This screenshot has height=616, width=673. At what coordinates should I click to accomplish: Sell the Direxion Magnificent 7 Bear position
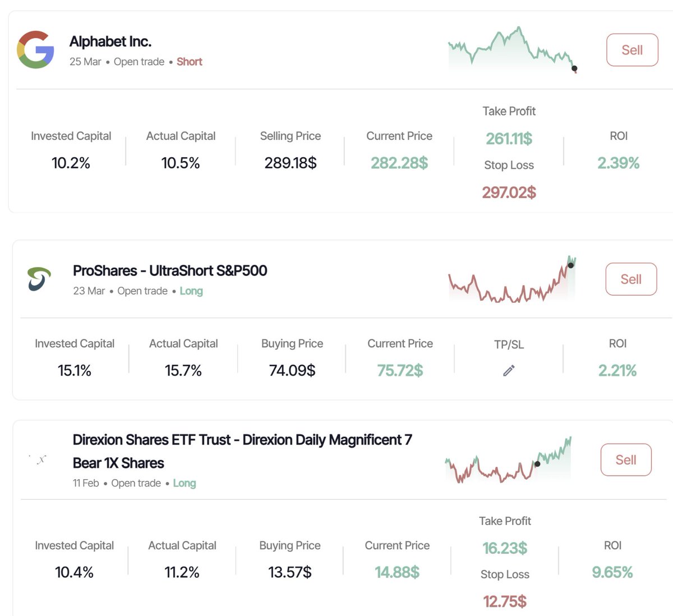tap(625, 459)
